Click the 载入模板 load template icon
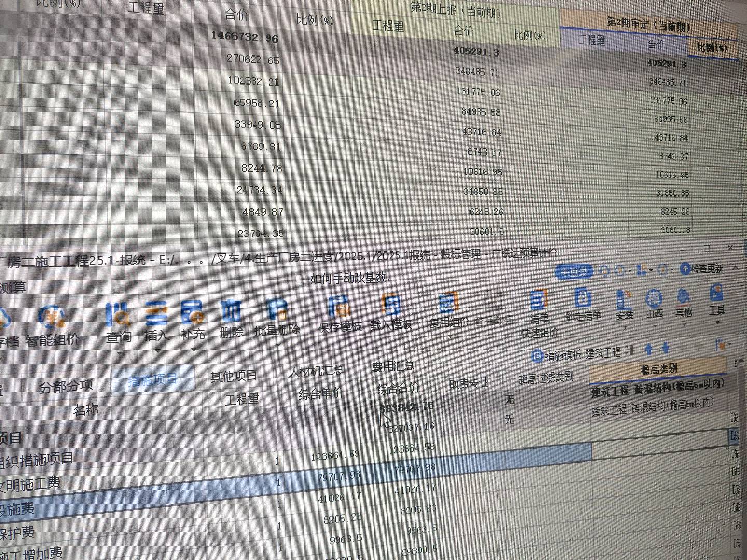 (x=391, y=305)
